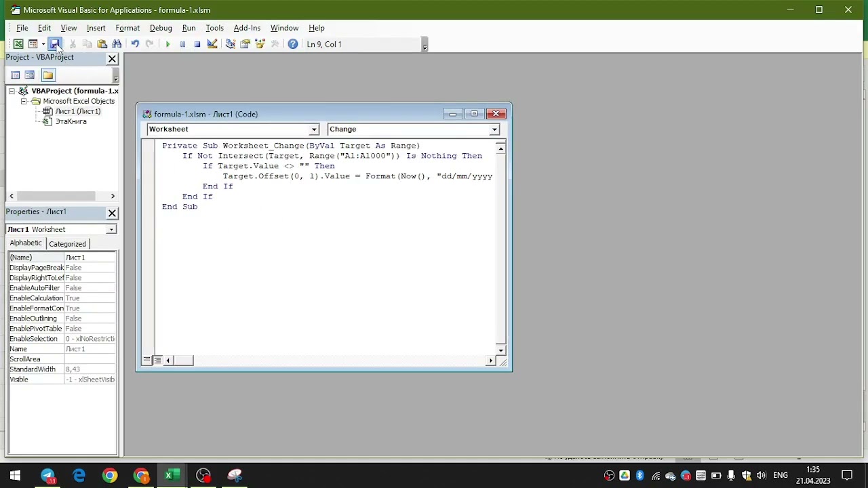
Task: Open the Debug menu
Action: tap(161, 28)
